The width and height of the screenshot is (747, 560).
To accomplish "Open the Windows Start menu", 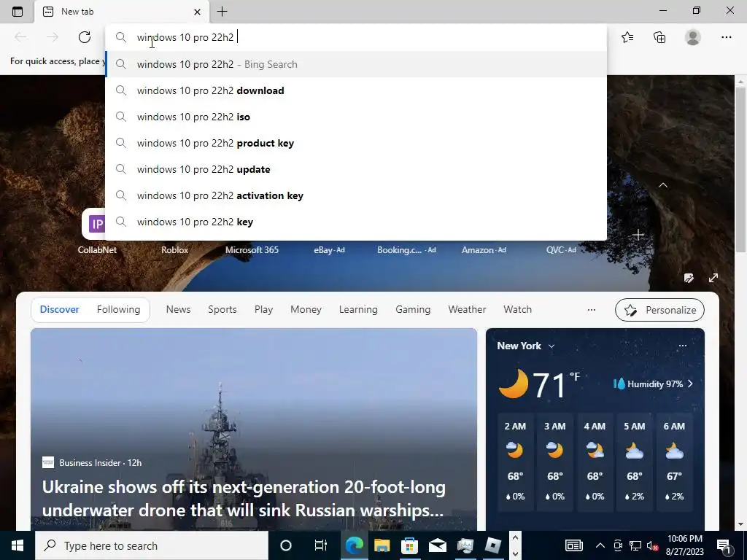I will tap(18, 545).
